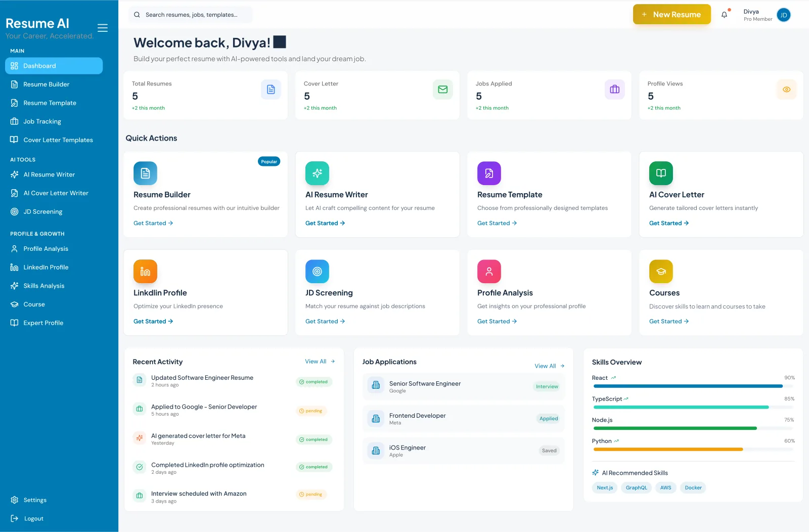Click the Next.js recommended skill tag

(x=605, y=488)
